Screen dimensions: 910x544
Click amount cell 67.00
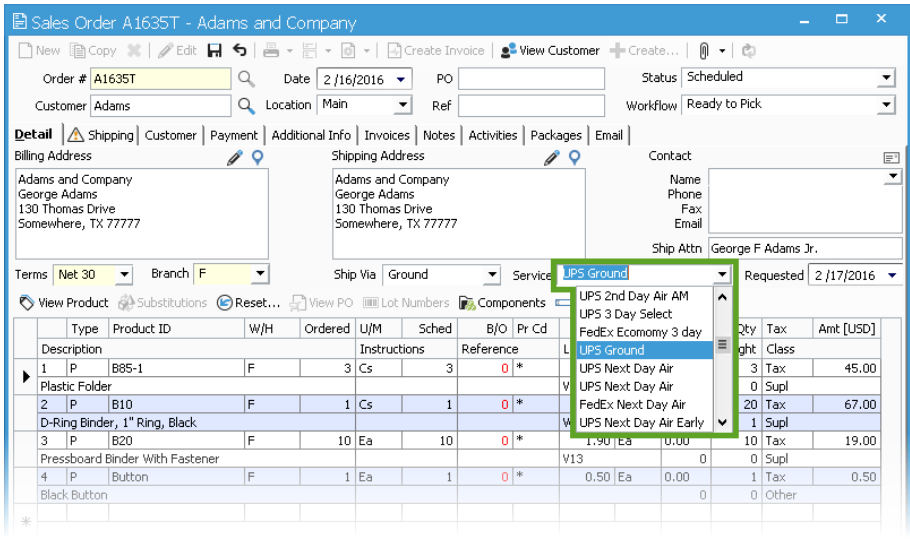(846, 405)
